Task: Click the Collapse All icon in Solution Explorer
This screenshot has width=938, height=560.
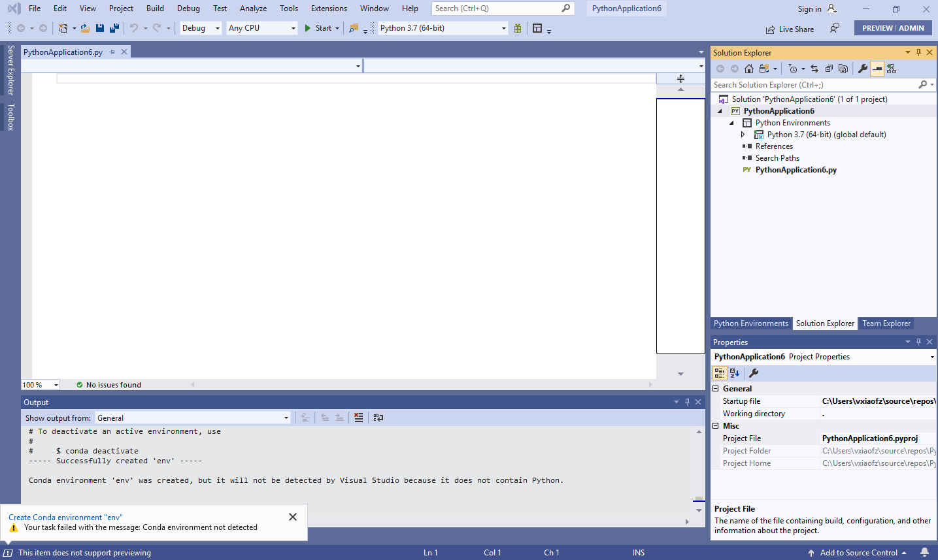Action: click(x=829, y=68)
